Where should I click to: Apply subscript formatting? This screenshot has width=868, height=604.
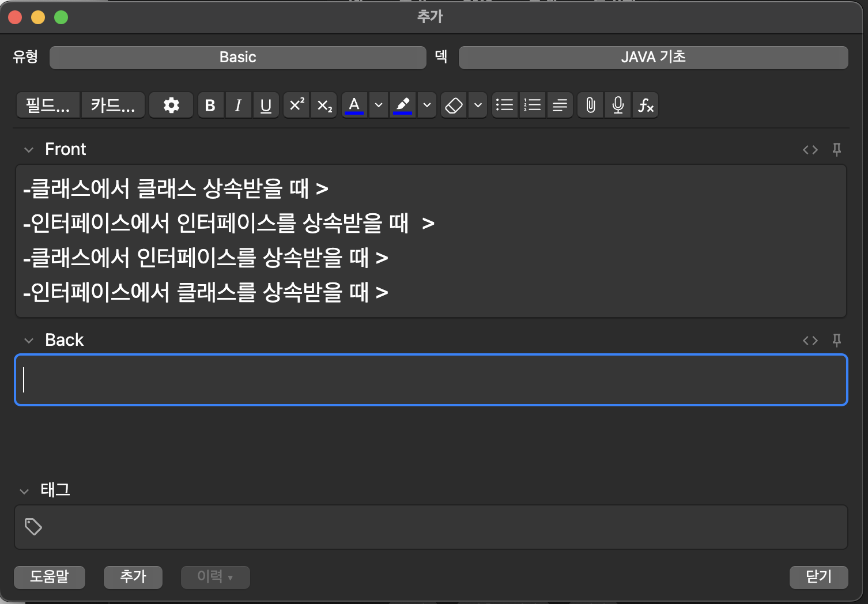[x=324, y=105]
